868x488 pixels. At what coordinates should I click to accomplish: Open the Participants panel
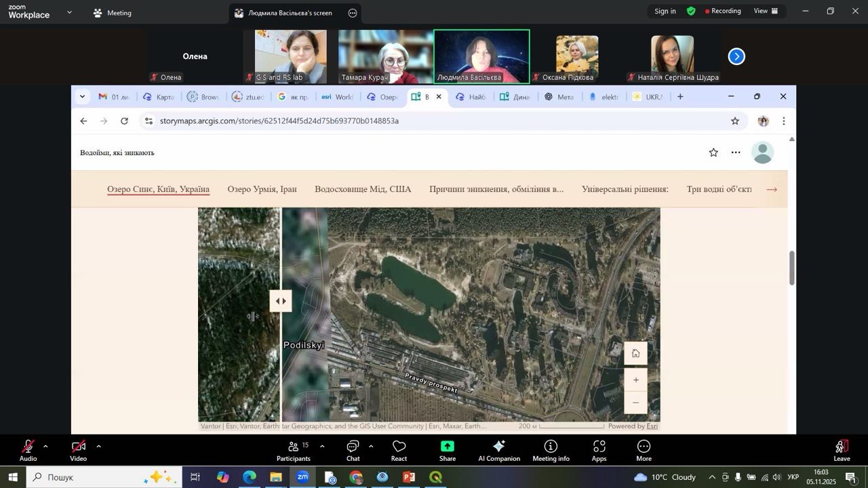294,450
